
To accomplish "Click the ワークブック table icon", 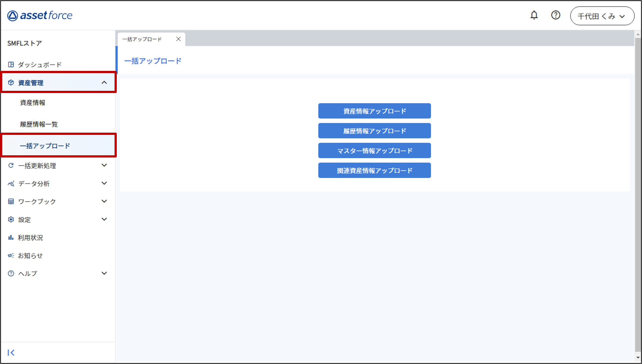I will pos(11,202).
